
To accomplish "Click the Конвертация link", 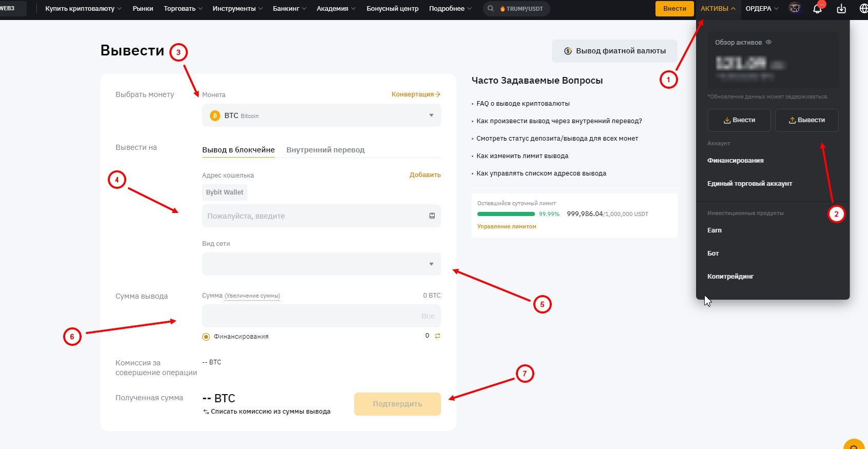I will point(416,94).
